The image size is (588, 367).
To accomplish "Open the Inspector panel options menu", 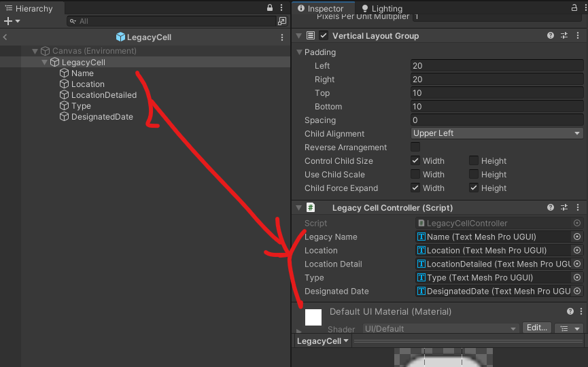I will click(x=585, y=7).
